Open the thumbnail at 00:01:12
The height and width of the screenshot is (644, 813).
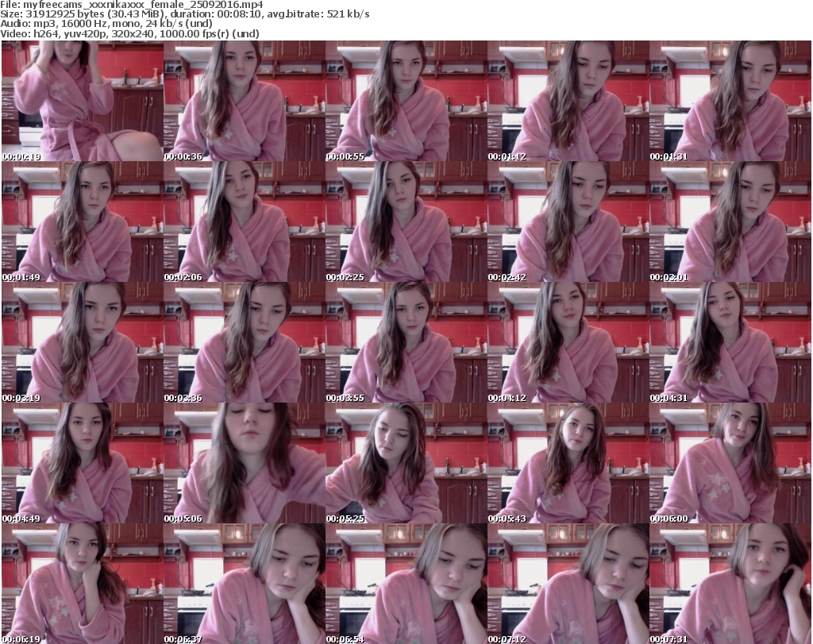pyautogui.click(x=568, y=101)
